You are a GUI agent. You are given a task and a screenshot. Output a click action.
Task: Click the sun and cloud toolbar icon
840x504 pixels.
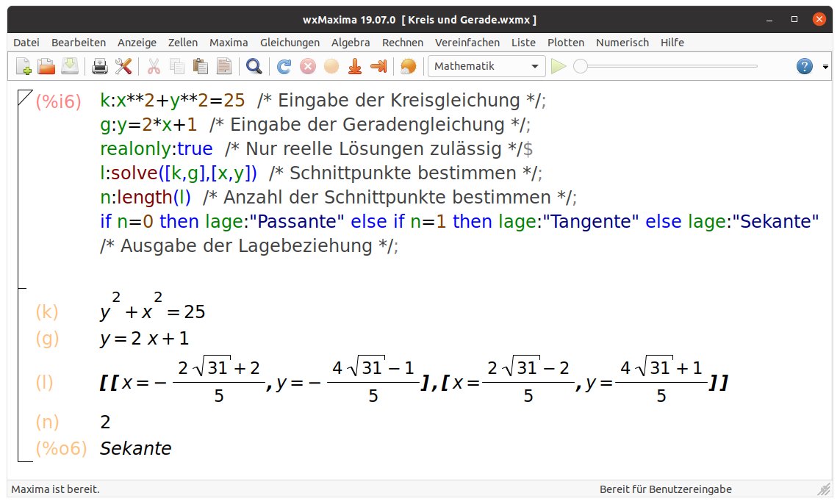408,66
